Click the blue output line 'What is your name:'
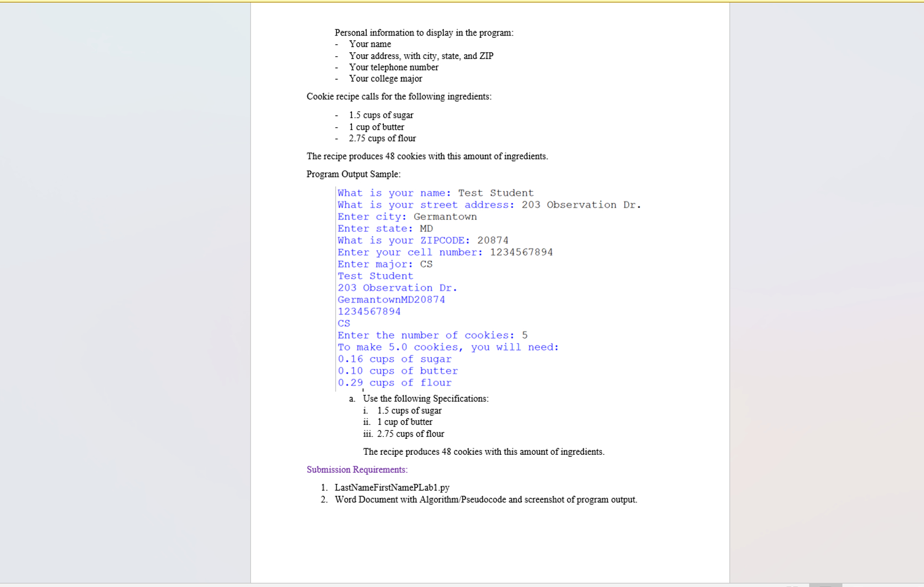 [393, 193]
